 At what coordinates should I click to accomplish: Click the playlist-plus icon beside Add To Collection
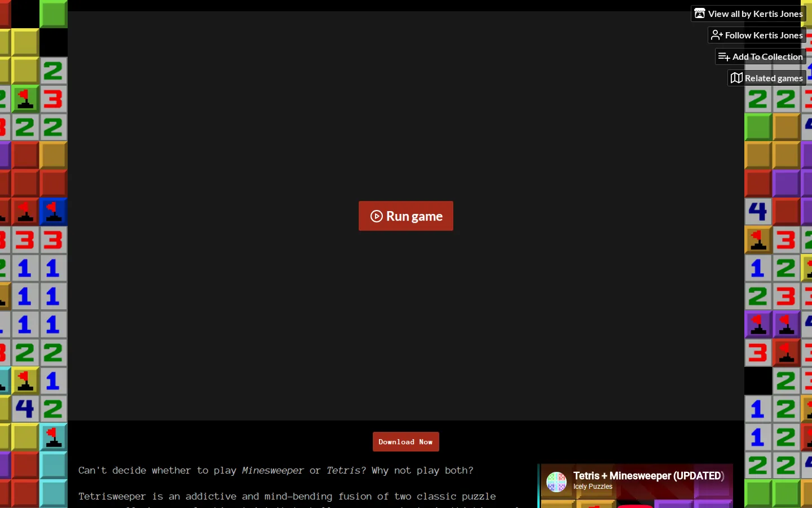pos(724,56)
